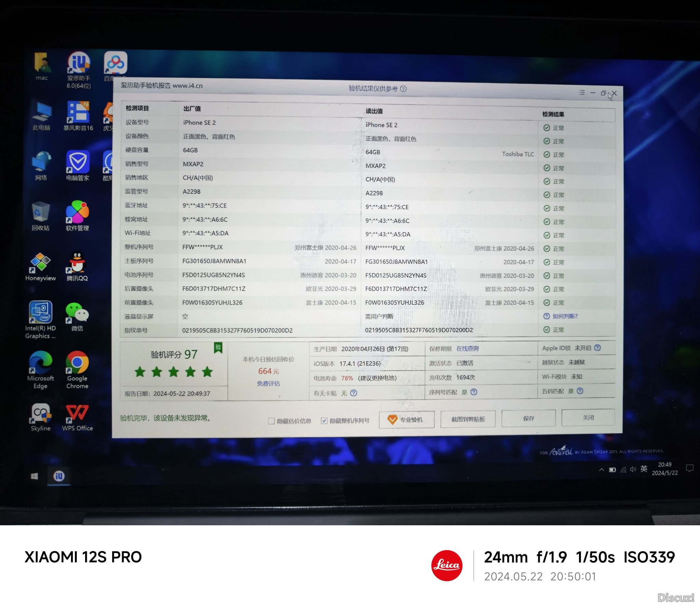Click the 专业验机 button
Viewport: 700px width, 606px height.
click(x=407, y=420)
